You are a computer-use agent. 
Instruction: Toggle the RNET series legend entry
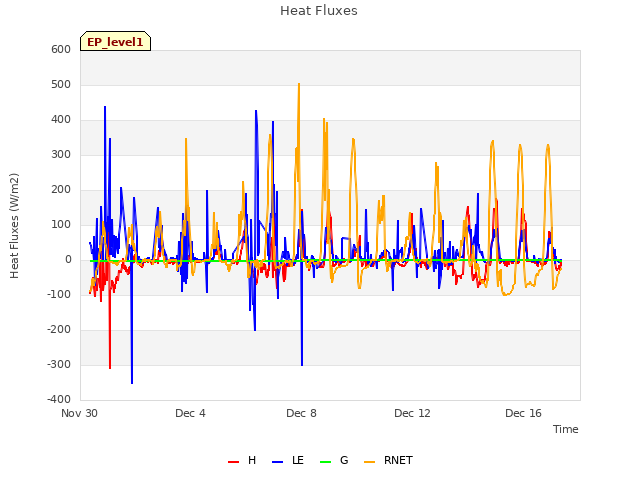[388, 460]
